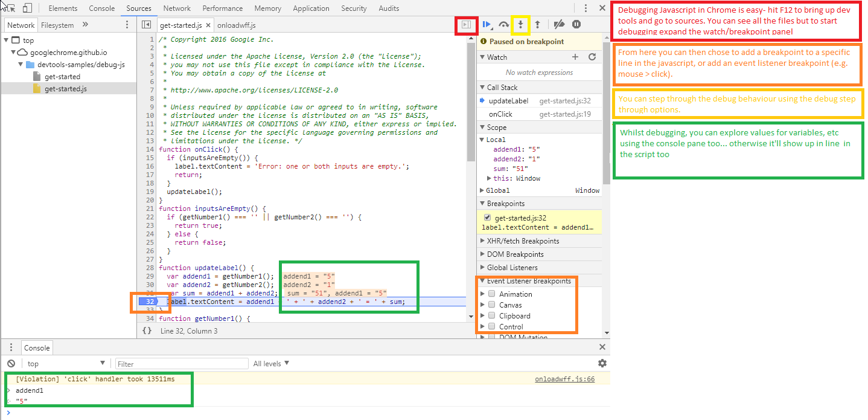
Task: Step out of current function
Action: [537, 25]
